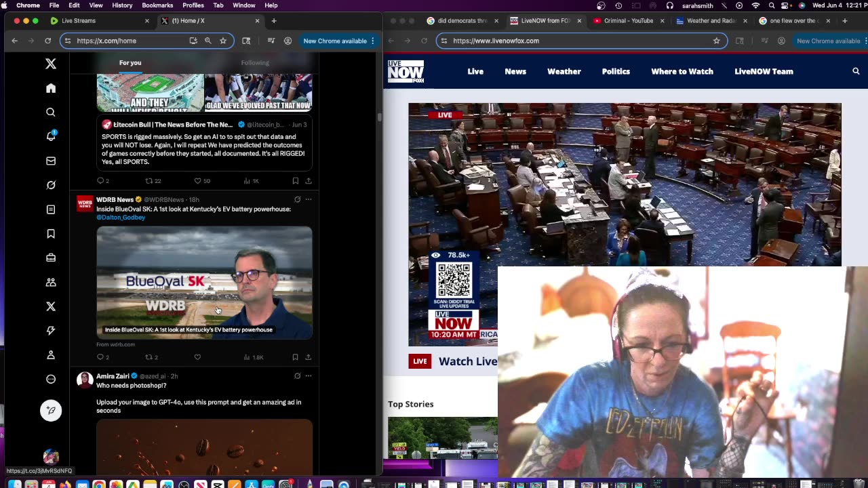Open BlueOval SK video thumbnail
Viewport: 868px width, 488px height.
click(x=204, y=283)
